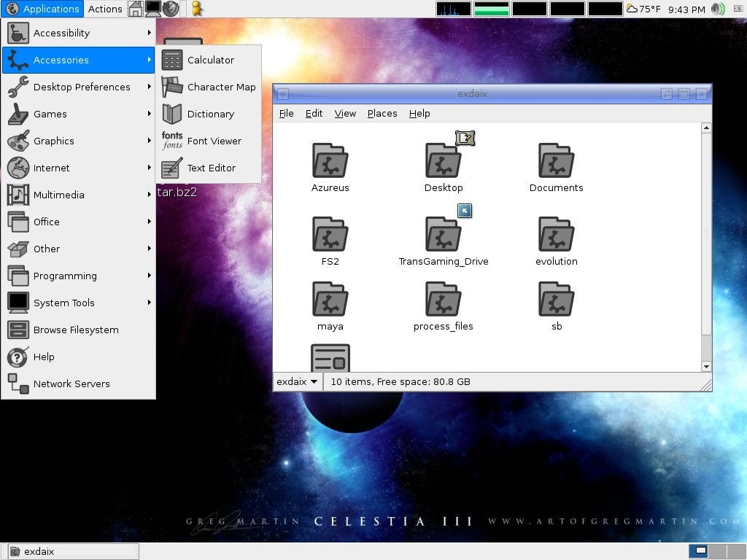The height and width of the screenshot is (560, 747).
Task: Open Network Servers from Applications menu
Action: (79, 384)
